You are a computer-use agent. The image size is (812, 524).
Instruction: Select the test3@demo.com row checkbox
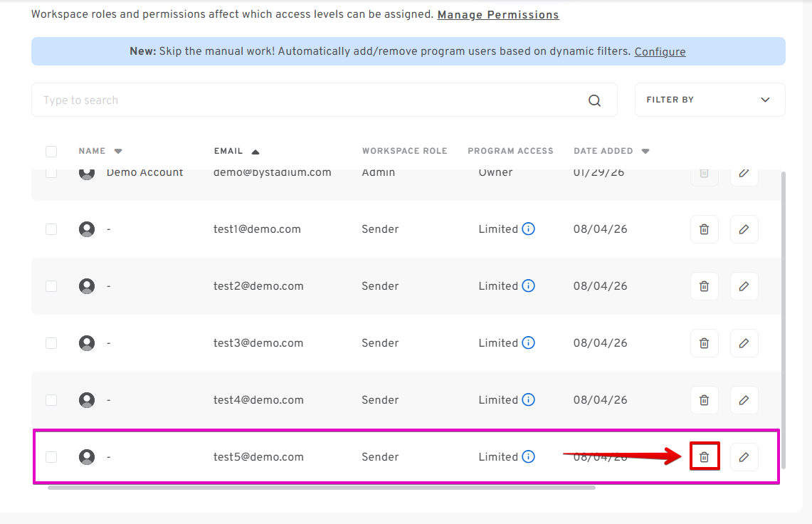click(51, 343)
